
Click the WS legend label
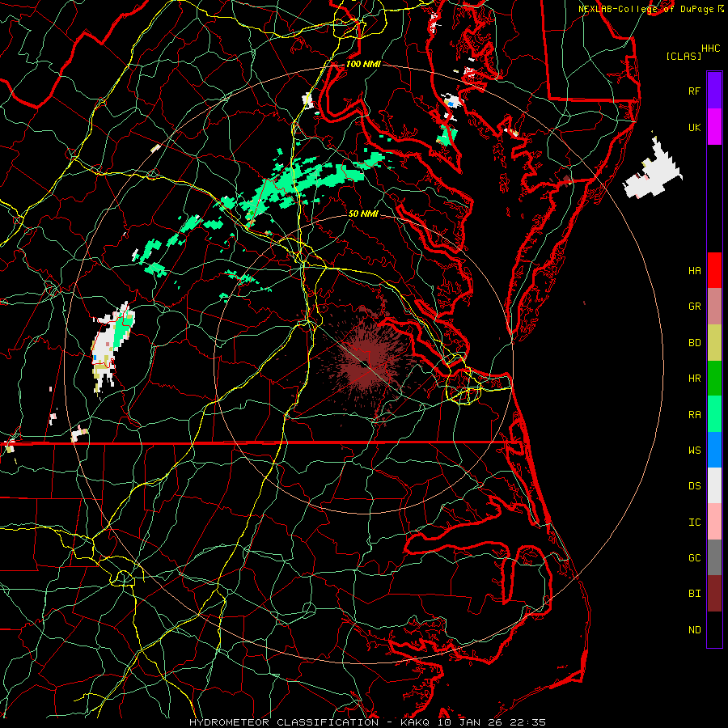pos(694,451)
